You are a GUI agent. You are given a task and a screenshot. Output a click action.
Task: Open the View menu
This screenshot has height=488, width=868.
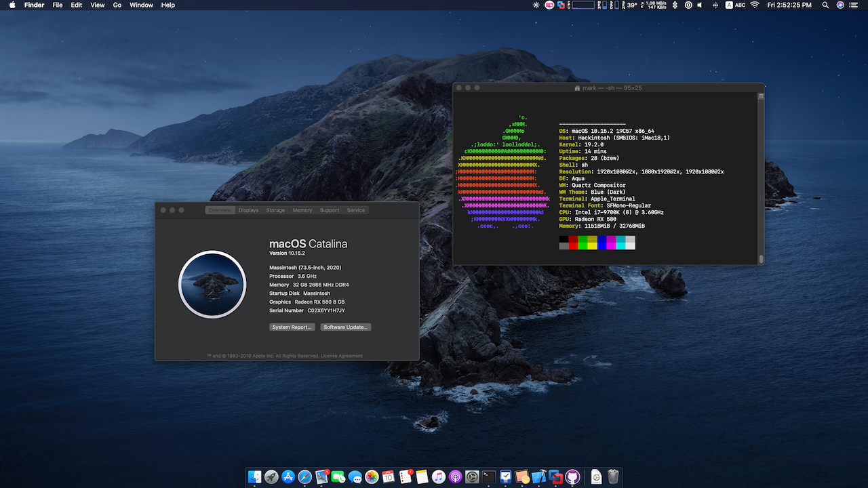tap(98, 5)
